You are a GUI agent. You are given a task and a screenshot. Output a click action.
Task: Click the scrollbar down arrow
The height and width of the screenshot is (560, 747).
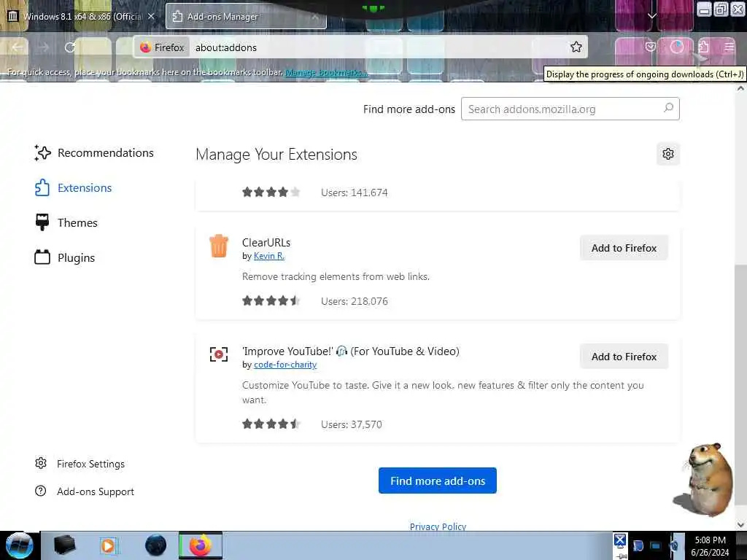point(740,525)
